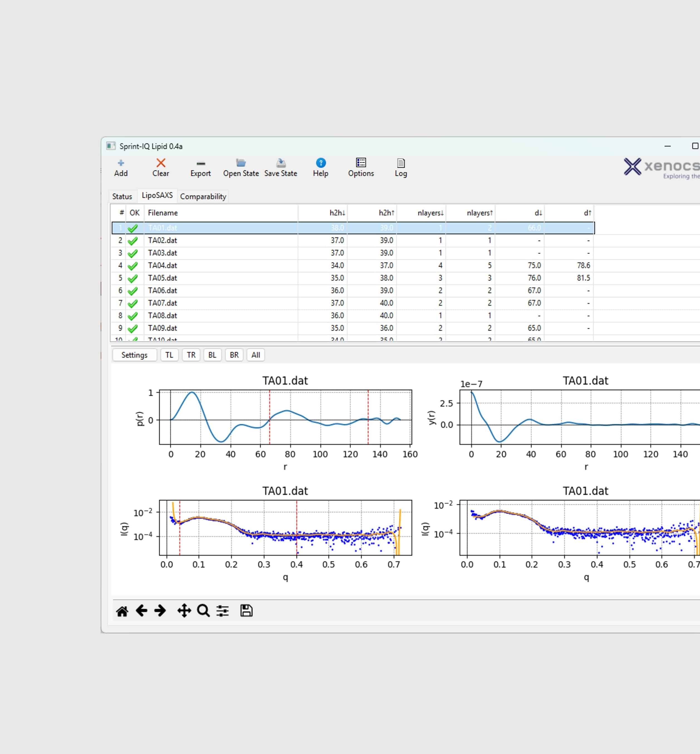
Task: Open subplot configuration sliders icon
Action: pos(223,611)
